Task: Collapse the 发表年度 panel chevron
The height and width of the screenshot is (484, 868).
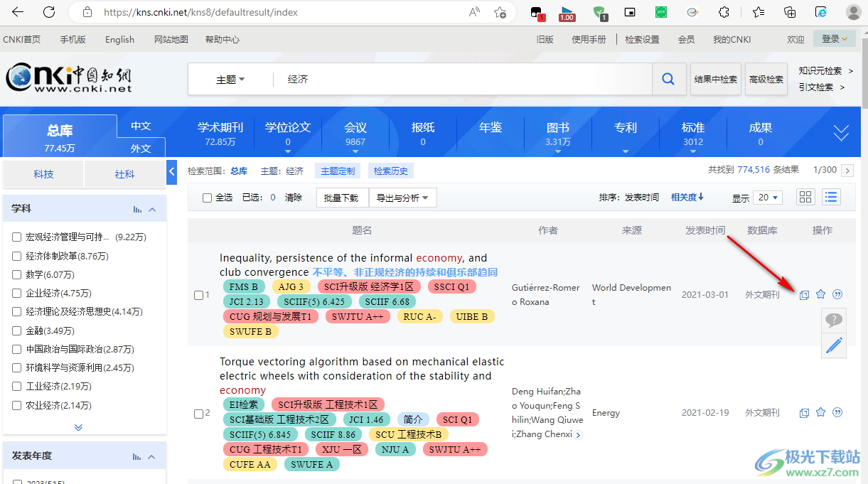Action: coord(152,456)
